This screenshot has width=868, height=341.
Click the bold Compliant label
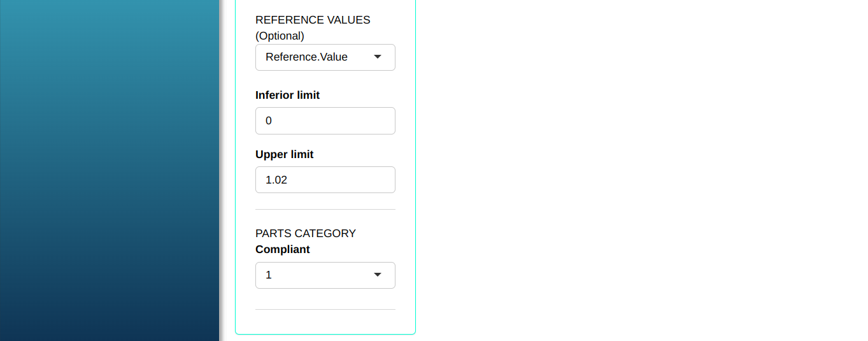pyautogui.click(x=282, y=249)
